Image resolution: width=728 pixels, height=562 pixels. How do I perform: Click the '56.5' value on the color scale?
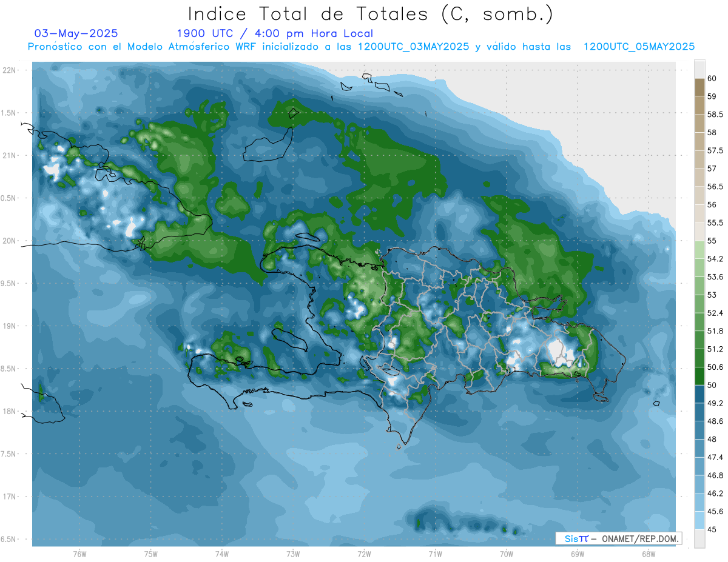point(715,187)
